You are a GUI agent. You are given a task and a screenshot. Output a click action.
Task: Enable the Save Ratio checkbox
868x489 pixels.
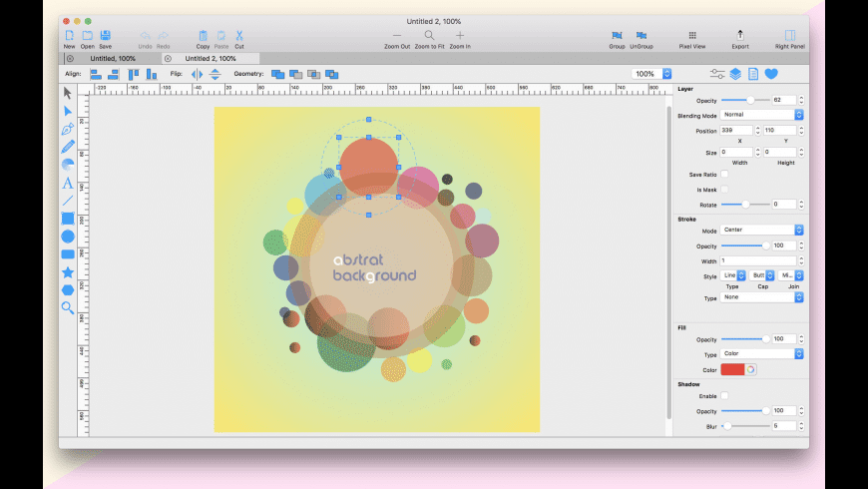coord(724,174)
